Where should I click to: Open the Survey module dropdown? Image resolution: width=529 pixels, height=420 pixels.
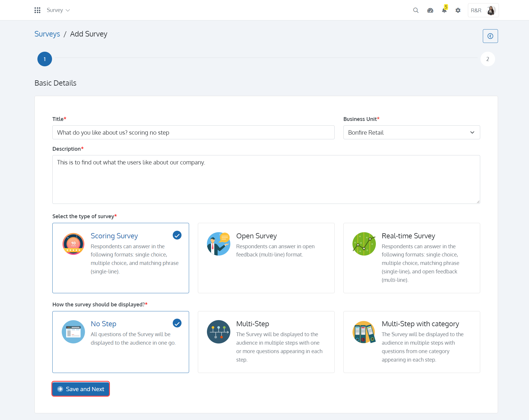[58, 10]
